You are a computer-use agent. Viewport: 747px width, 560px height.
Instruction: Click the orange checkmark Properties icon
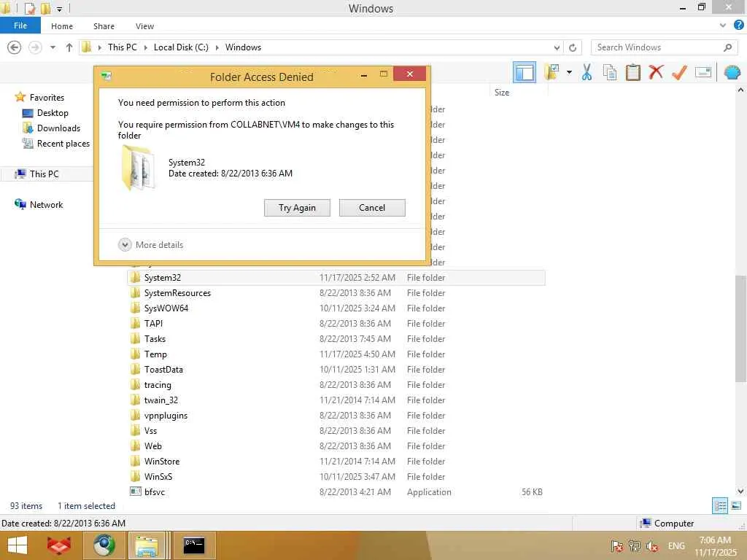click(x=679, y=73)
